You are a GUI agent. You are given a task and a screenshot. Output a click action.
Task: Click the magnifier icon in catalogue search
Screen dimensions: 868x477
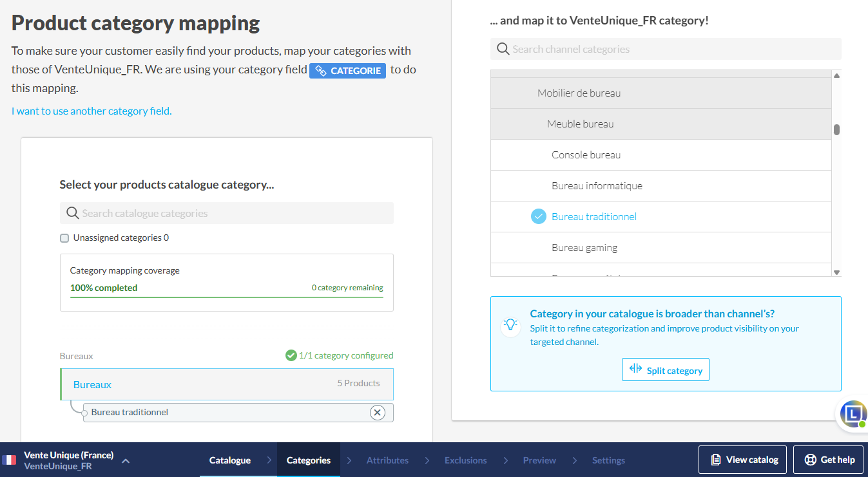point(73,213)
